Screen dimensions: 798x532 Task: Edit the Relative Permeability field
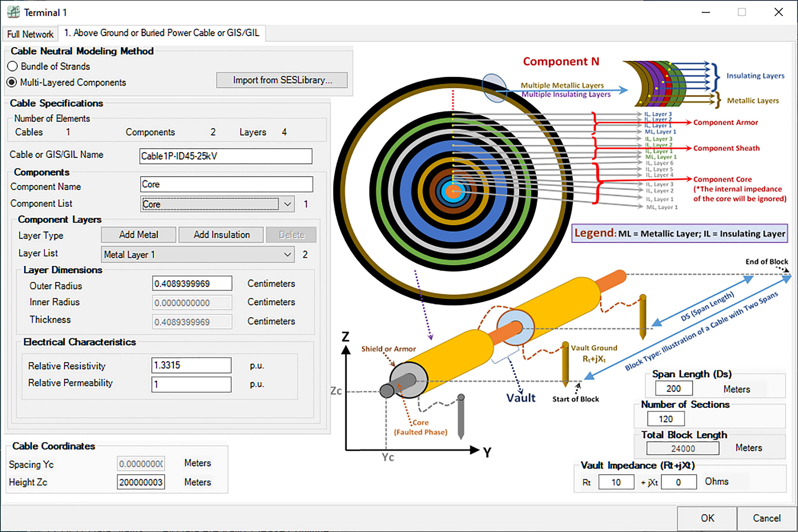[191, 384]
